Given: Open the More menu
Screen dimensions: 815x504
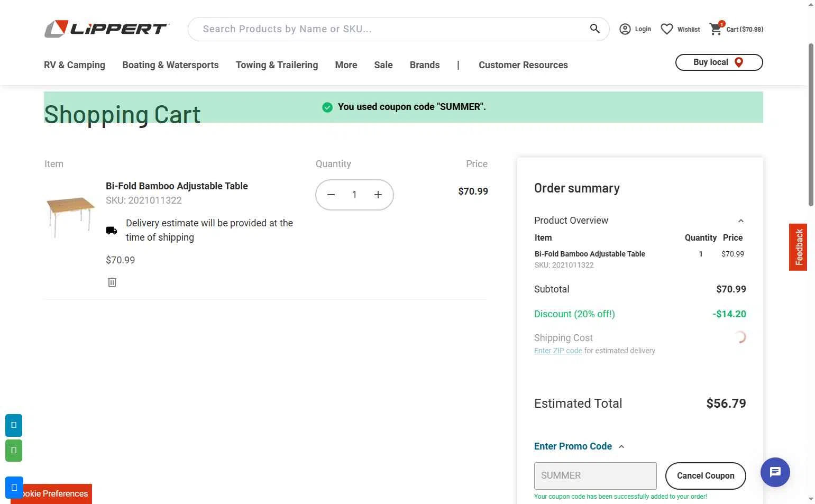Looking at the screenshot, I should (346, 65).
